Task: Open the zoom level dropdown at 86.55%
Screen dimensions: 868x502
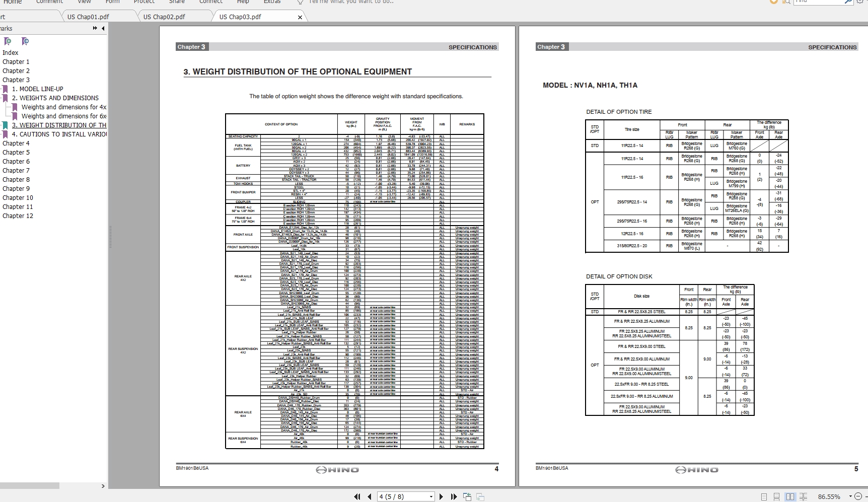Action: click(x=850, y=496)
